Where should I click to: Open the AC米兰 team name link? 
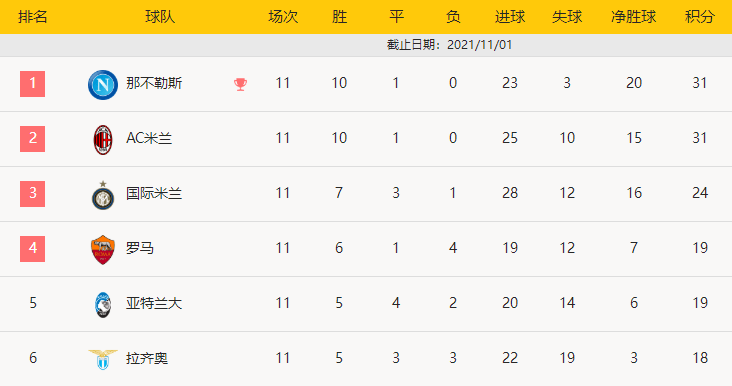coord(149,138)
